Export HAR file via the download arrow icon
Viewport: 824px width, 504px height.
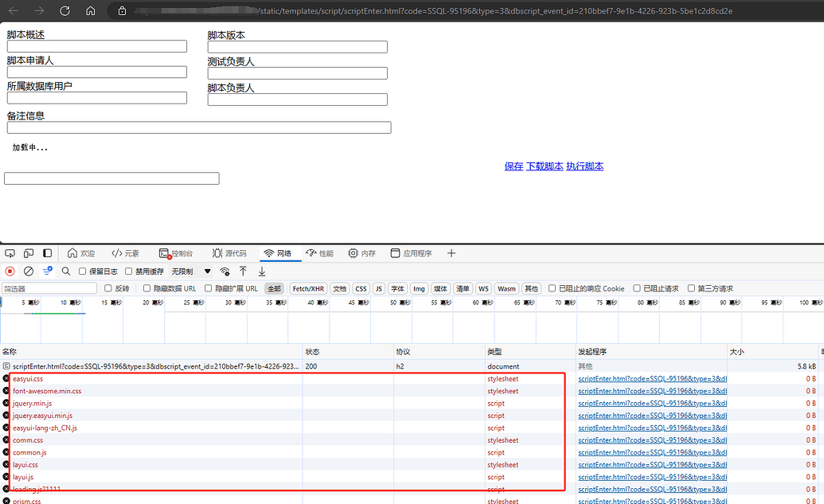(x=261, y=272)
